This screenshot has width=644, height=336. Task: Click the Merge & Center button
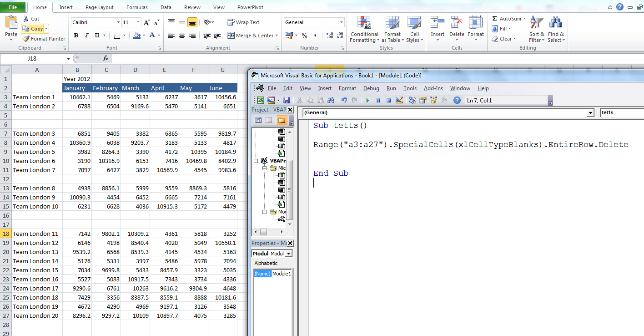pyautogui.click(x=251, y=36)
